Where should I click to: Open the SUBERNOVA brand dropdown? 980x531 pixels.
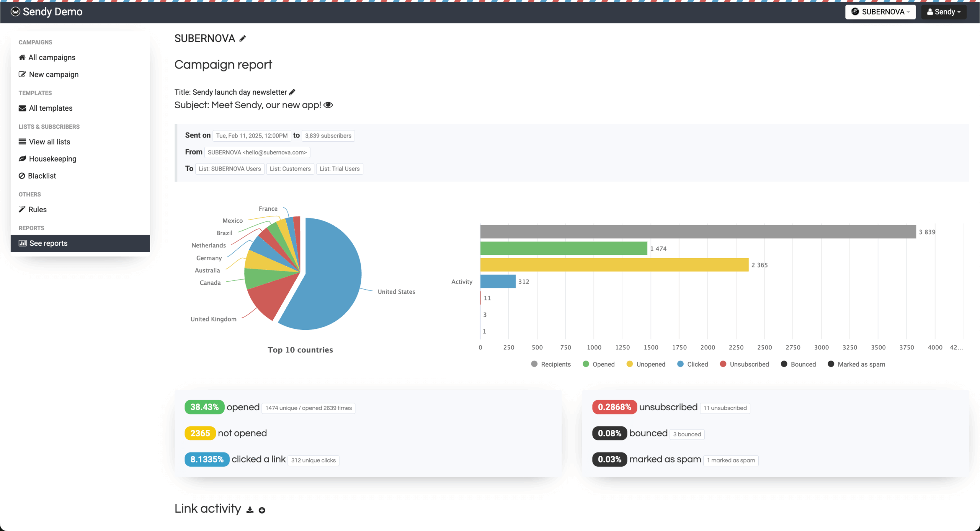pos(880,11)
